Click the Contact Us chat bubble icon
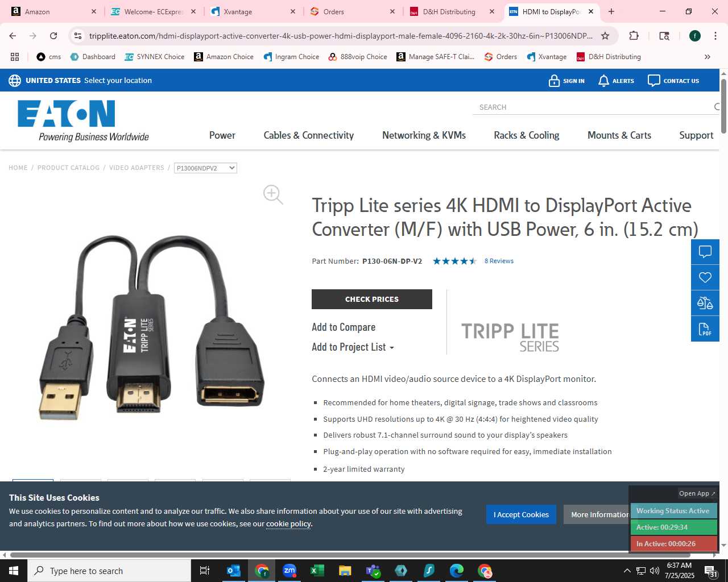Image resolution: width=728 pixels, height=582 pixels. pos(654,81)
